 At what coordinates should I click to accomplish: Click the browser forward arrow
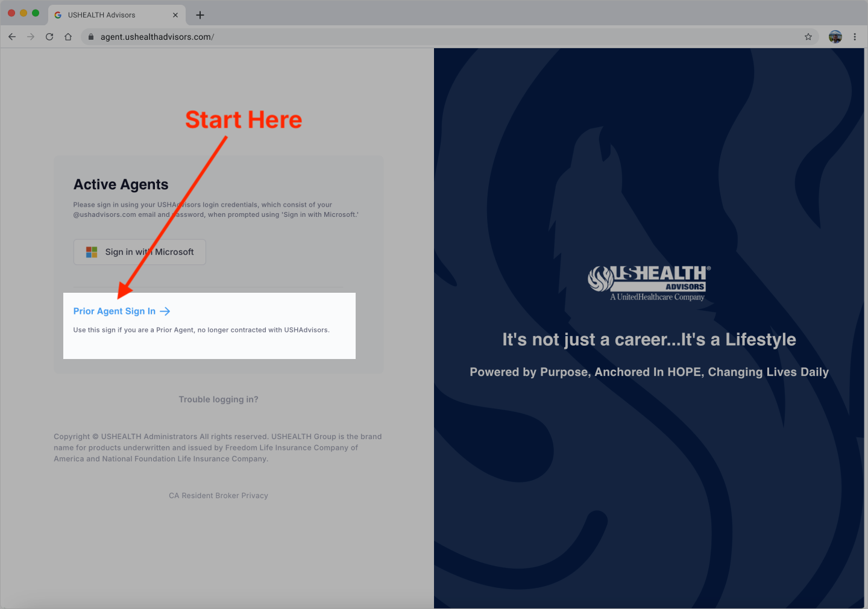[x=31, y=37]
